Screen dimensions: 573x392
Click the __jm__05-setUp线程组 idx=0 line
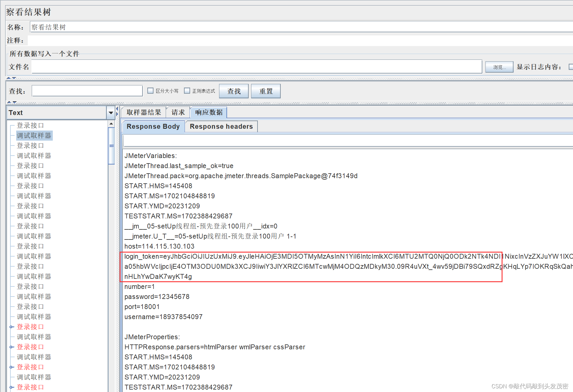pyautogui.click(x=201, y=226)
